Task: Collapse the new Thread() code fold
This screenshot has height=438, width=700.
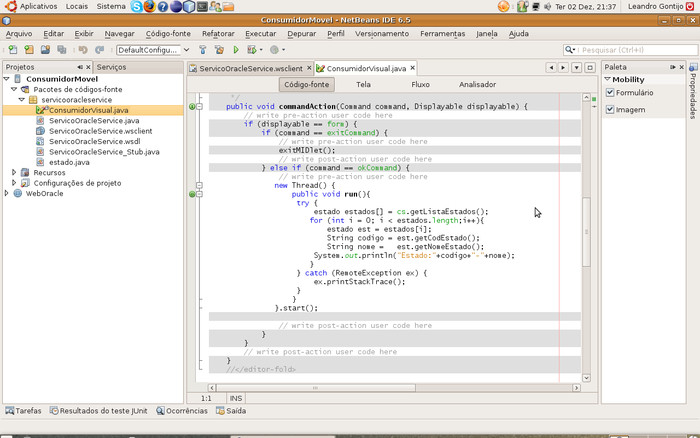Action: coord(200,185)
